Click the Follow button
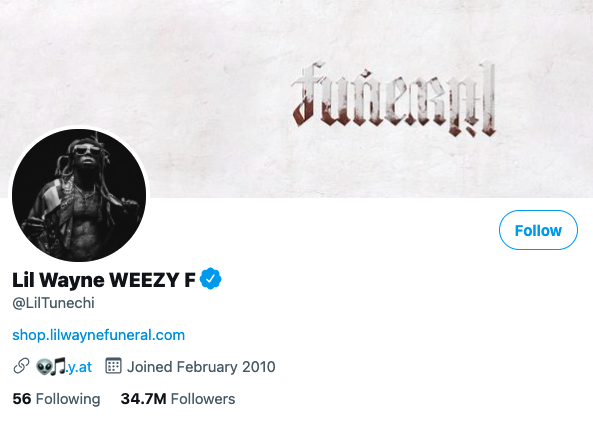This screenshot has height=423, width=593. click(538, 230)
